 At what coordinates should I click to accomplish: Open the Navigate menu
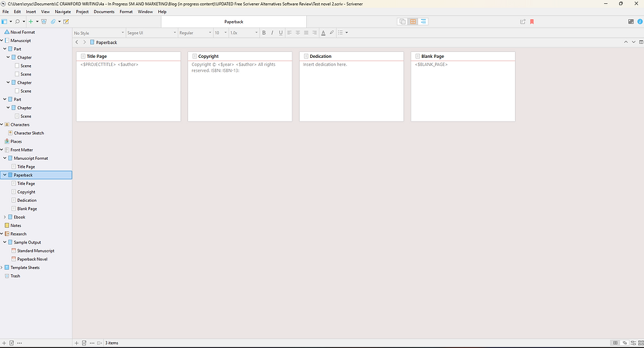pyautogui.click(x=63, y=12)
